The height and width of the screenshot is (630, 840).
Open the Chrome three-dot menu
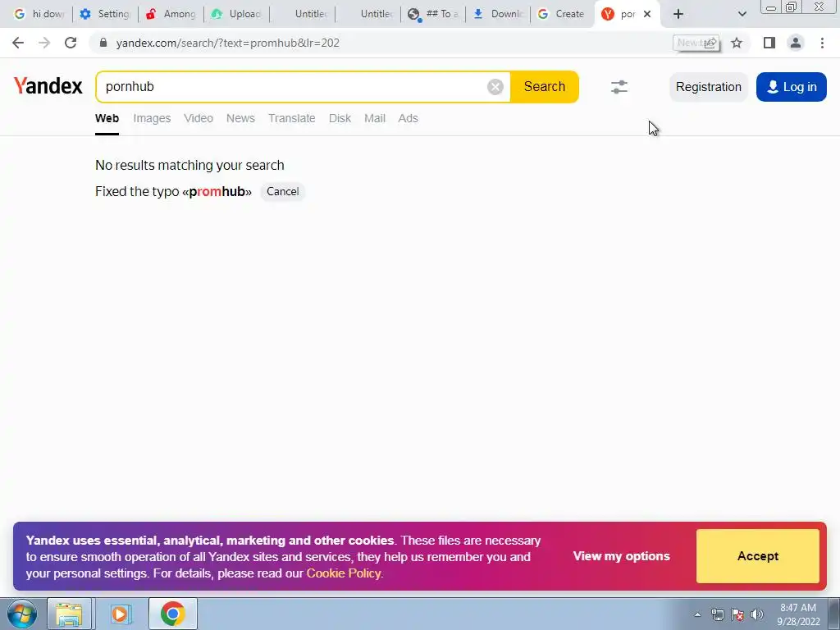click(x=822, y=43)
